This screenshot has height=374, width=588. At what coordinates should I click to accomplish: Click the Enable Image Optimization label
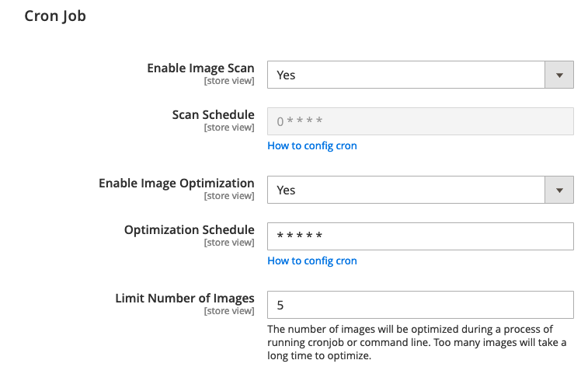(x=176, y=184)
